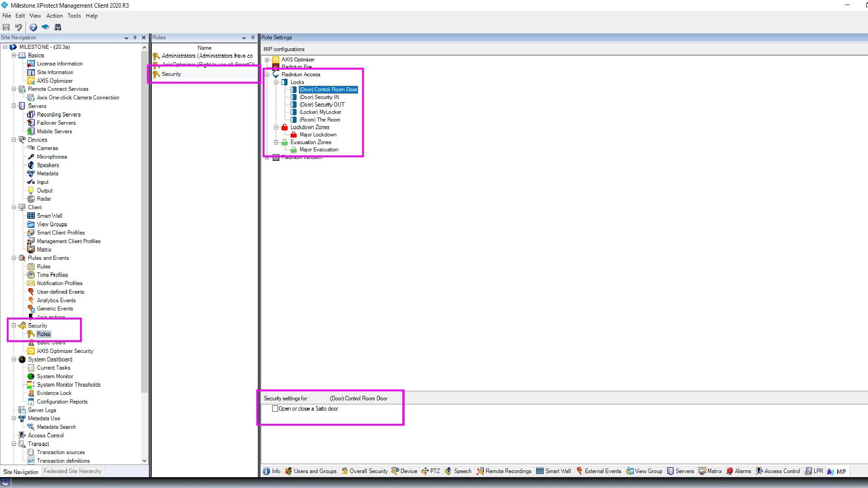
Task: Collapse the Devices tree node
Action: coord(14,140)
